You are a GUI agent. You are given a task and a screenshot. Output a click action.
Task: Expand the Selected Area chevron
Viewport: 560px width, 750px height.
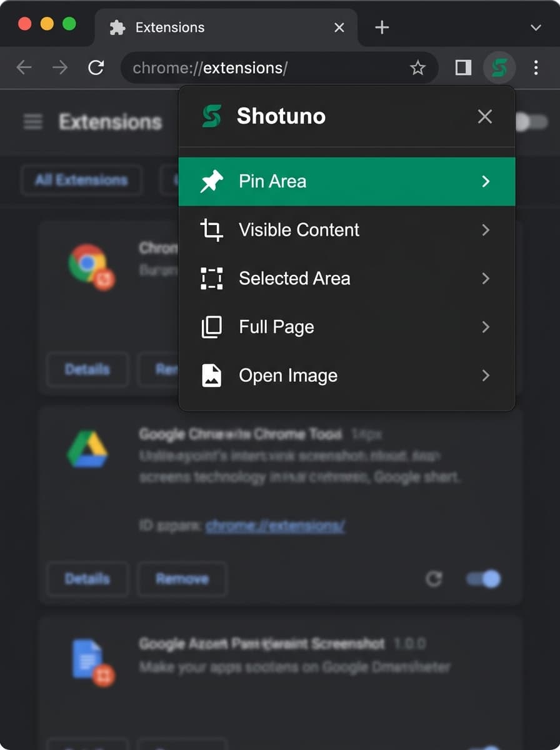coord(486,278)
